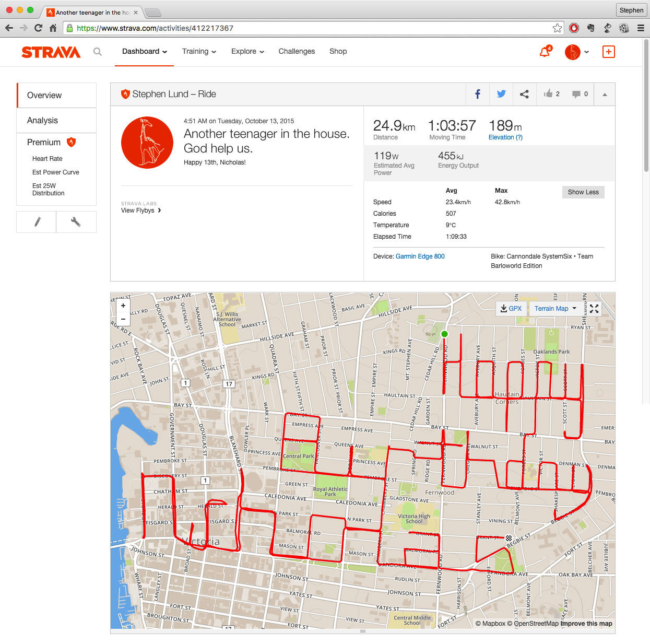The image size is (650, 644).
Task: Open the wrench actions tool icon
Action: coord(76,222)
